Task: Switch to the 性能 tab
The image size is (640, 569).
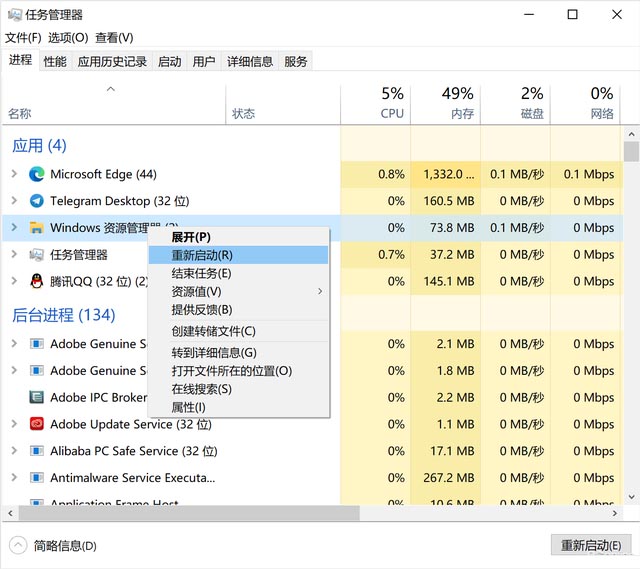Action: (55, 62)
